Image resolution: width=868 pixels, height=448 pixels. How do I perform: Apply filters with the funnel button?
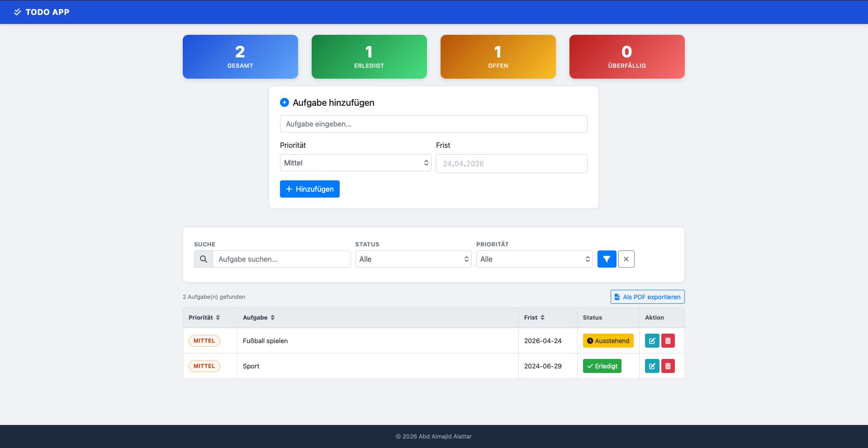pyautogui.click(x=607, y=259)
